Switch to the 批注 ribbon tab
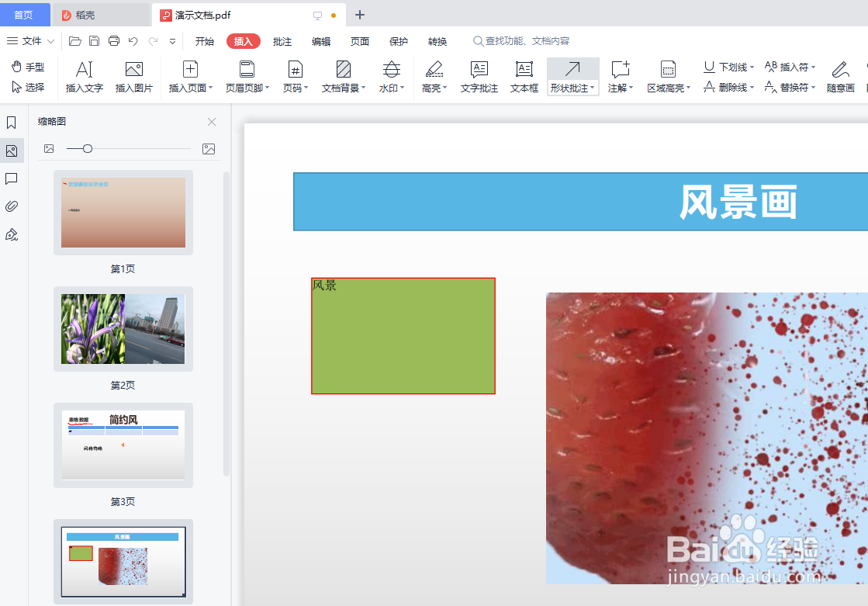868x606 pixels. [282, 41]
